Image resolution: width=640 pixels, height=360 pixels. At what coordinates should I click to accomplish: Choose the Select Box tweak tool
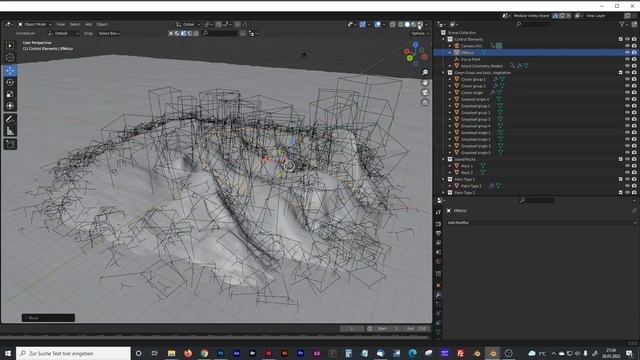[10, 46]
